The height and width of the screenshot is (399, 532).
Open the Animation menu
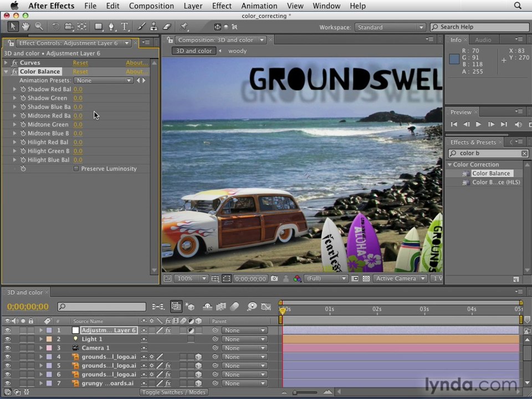click(x=259, y=6)
